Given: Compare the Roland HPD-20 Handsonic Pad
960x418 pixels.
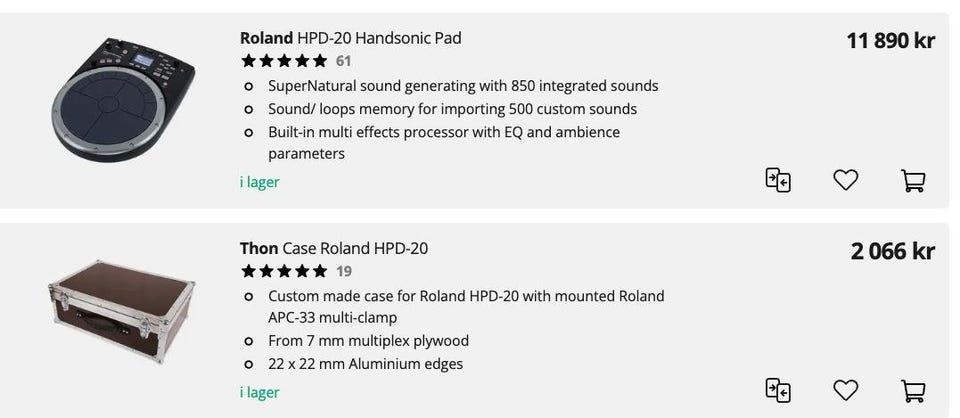Looking at the screenshot, I should click(778, 180).
